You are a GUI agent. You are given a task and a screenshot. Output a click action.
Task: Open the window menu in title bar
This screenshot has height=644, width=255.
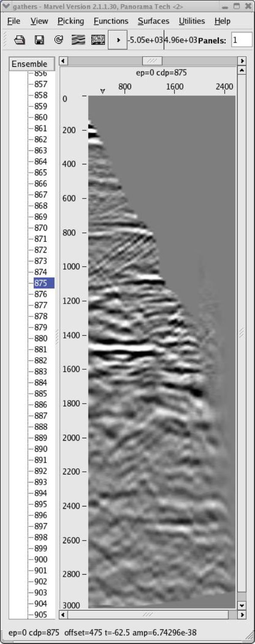5,6
